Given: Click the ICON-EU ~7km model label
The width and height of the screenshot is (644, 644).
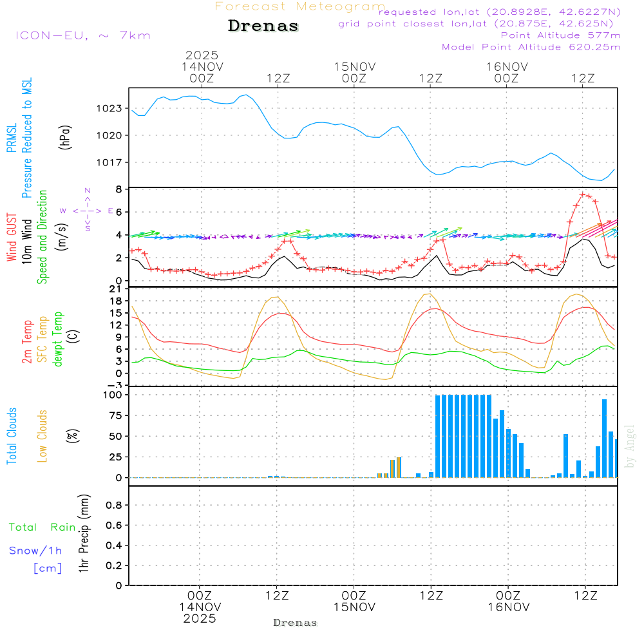Looking at the screenshot, I should 82,35.
